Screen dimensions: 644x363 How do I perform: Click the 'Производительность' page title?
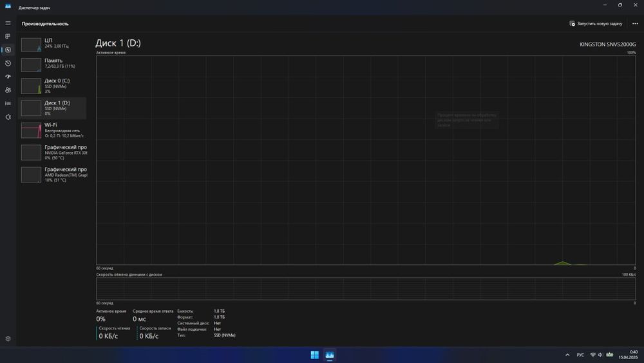point(45,24)
